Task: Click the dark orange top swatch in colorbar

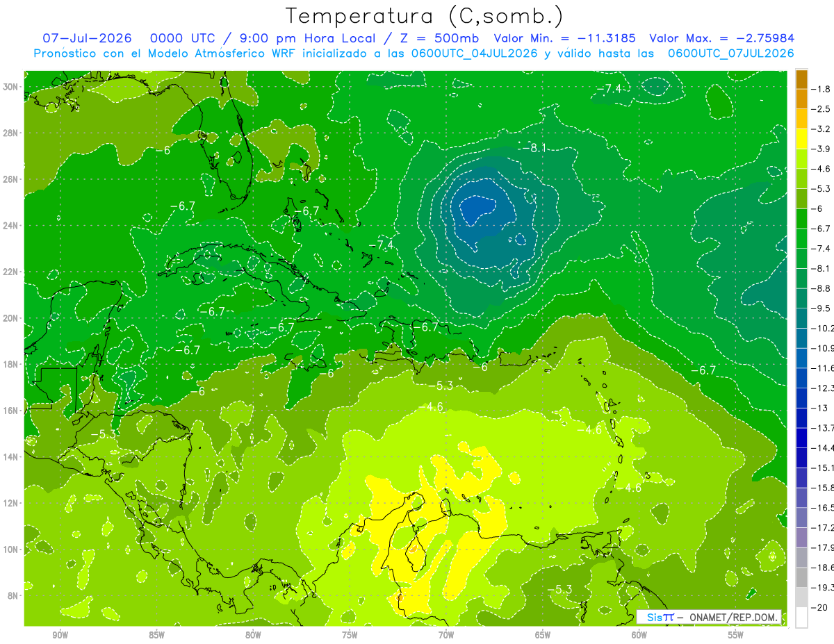Action: (x=801, y=79)
